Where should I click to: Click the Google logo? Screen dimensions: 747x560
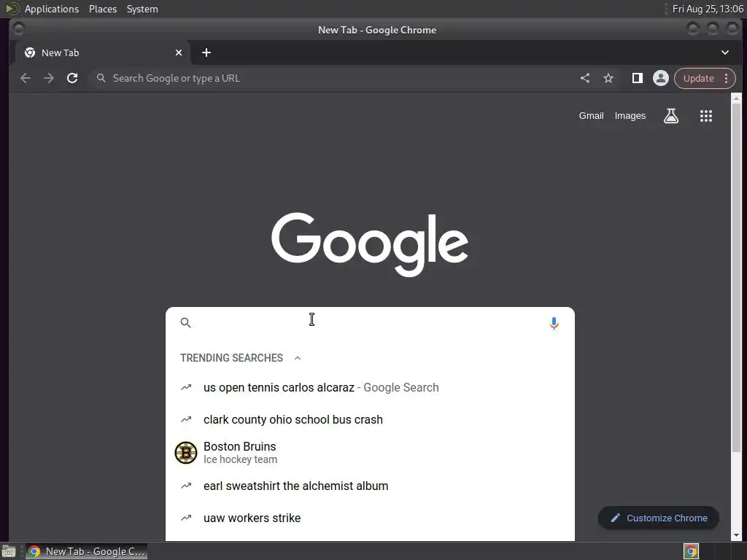tap(370, 244)
